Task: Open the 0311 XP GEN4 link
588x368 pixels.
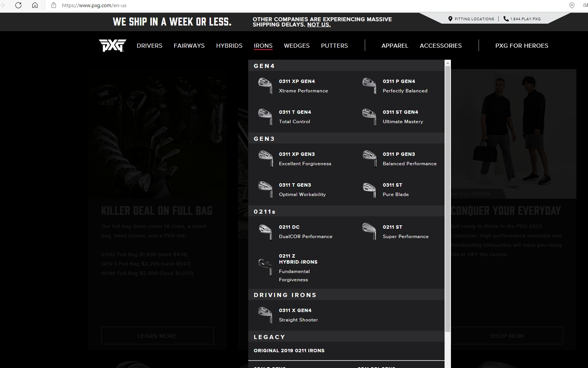Action: click(x=297, y=81)
